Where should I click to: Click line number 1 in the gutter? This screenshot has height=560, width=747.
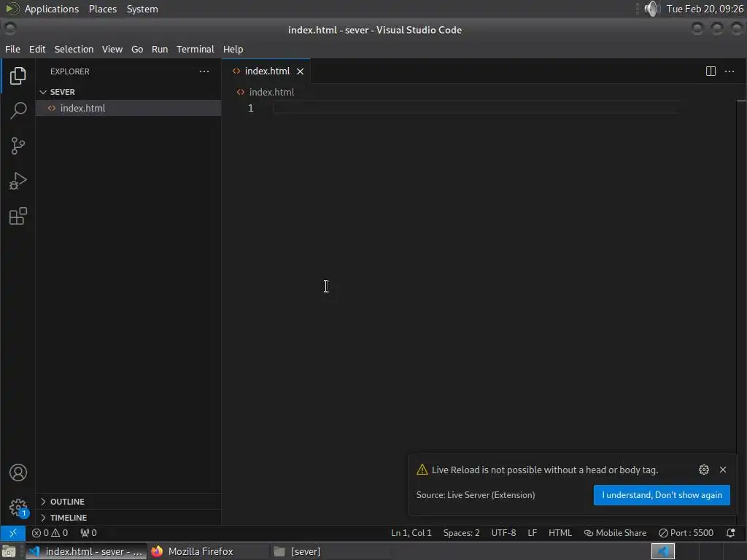point(251,108)
